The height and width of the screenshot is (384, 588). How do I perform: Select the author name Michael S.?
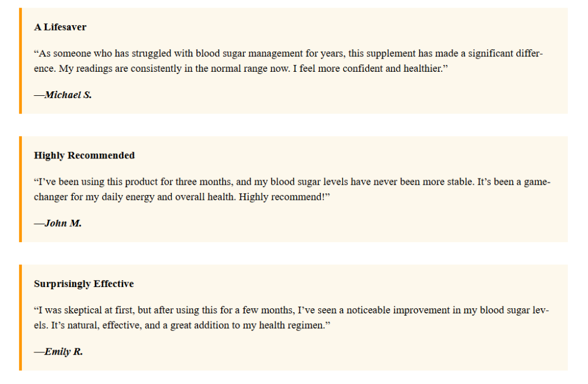pos(68,95)
